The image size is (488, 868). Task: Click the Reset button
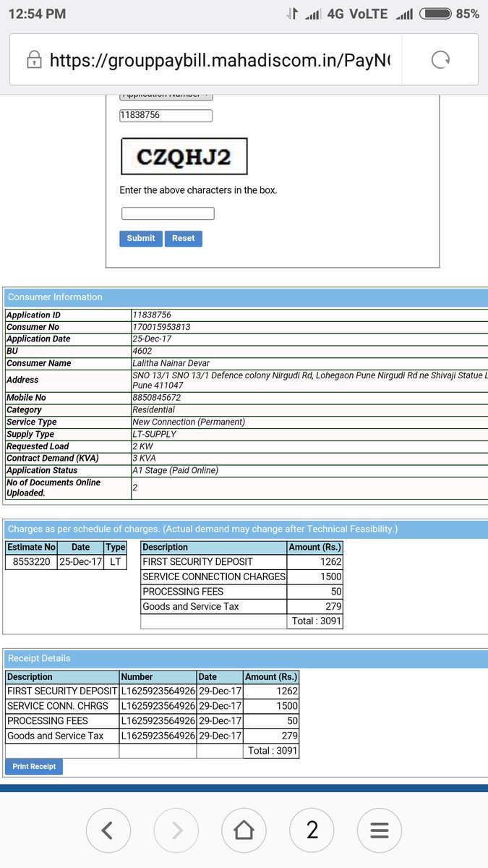click(x=184, y=238)
